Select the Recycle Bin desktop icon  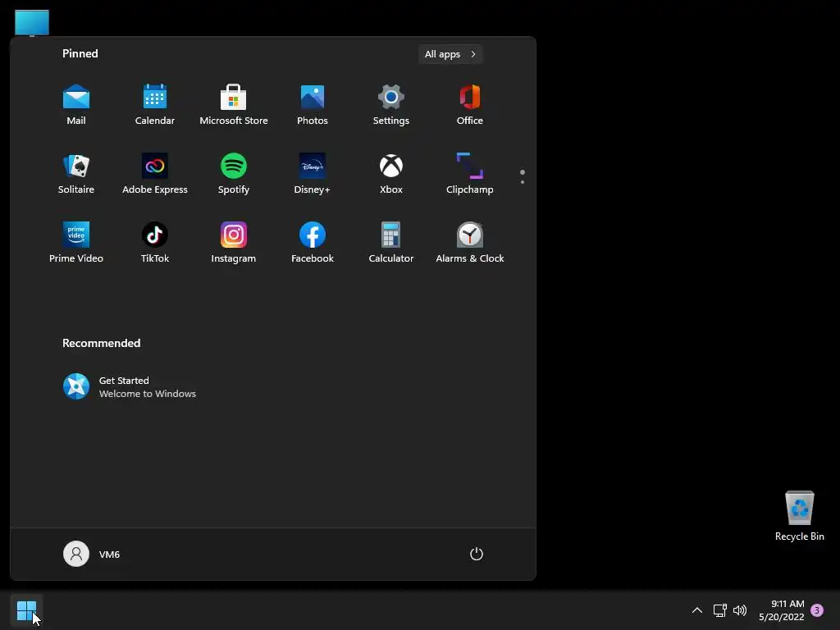[x=799, y=516]
